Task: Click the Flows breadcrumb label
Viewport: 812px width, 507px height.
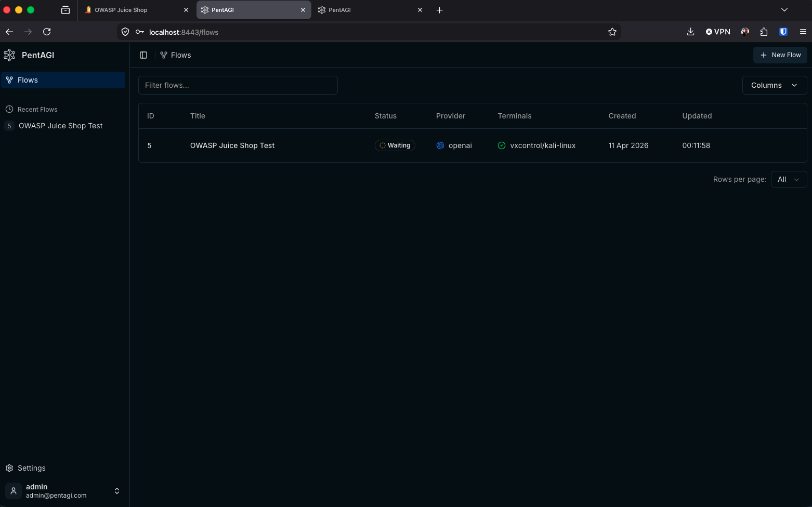Action: (181, 55)
